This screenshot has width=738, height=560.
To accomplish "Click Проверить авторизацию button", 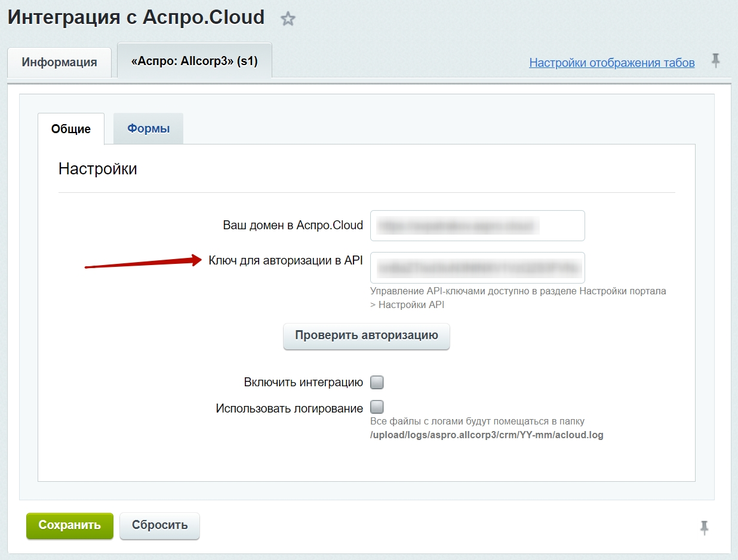I will point(367,336).
